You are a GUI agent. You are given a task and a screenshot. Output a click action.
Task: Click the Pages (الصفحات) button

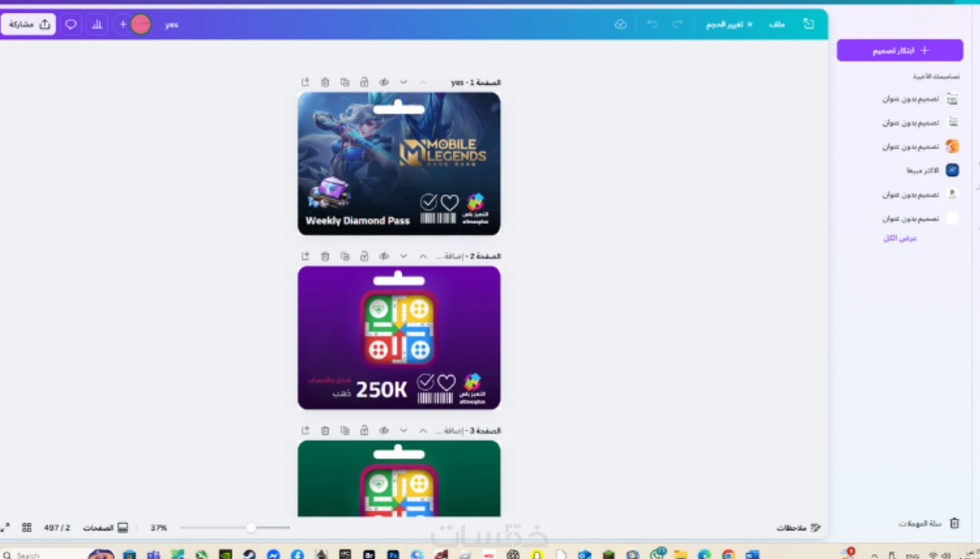click(x=105, y=527)
